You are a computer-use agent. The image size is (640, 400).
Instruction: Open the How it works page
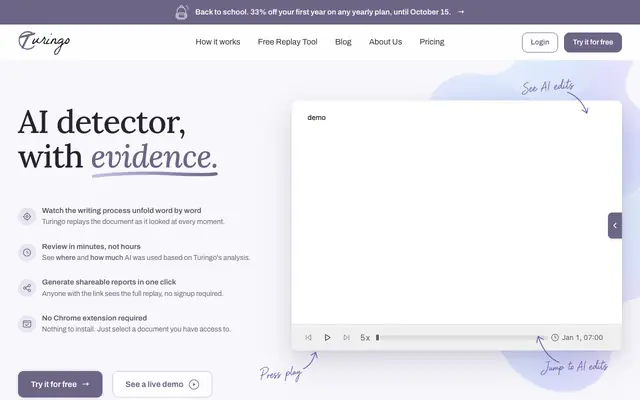coord(218,42)
